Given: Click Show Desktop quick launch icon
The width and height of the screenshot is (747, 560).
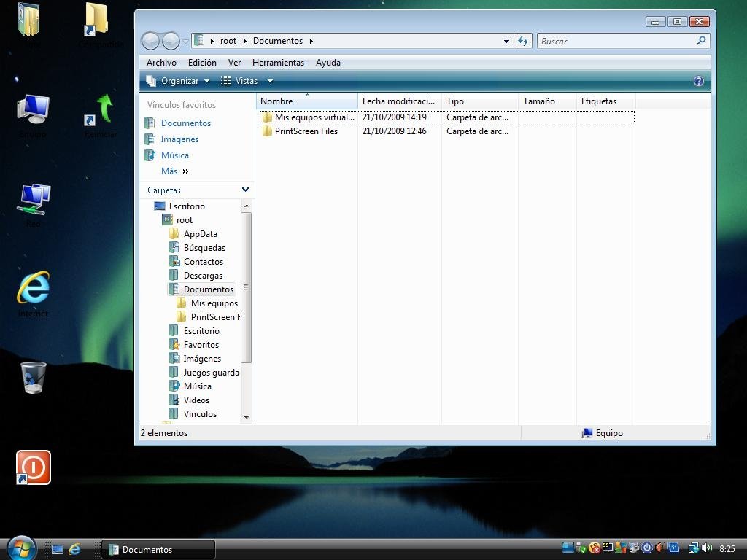Looking at the screenshot, I should point(58,550).
